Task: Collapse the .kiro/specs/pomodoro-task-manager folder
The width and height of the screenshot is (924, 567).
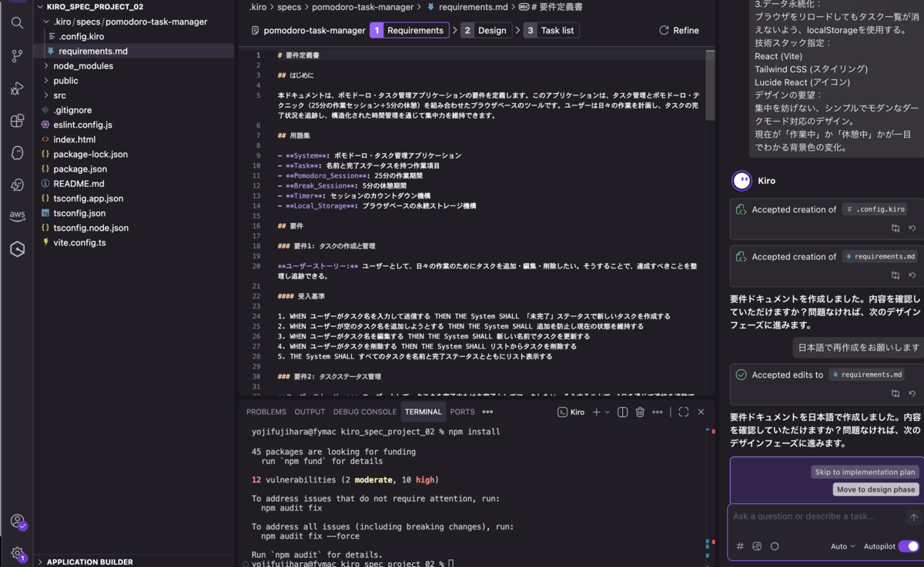Action: tap(46, 22)
